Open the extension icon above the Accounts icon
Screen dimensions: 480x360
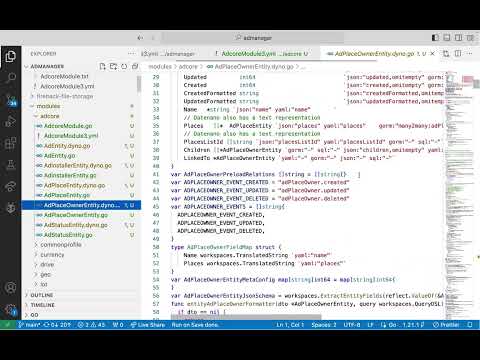[x=10, y=208]
